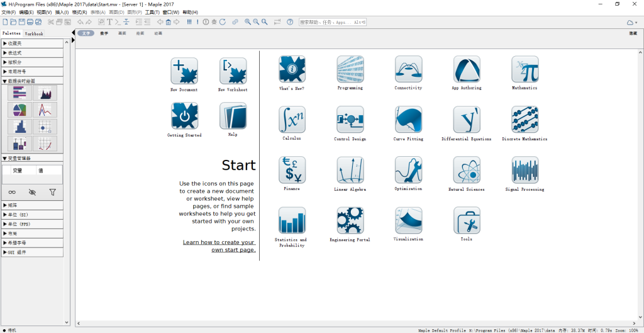The width and height of the screenshot is (644, 333).
Task: Open the New Document icon
Action: (184, 71)
